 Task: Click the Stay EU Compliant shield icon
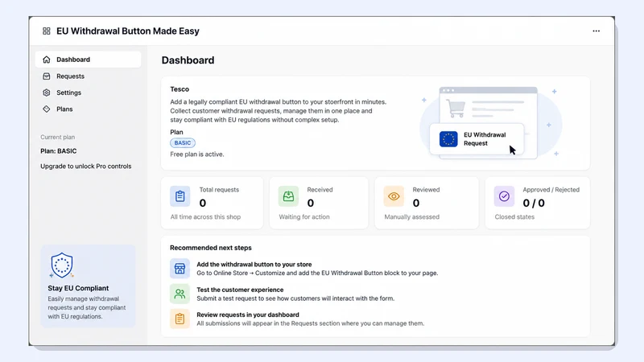tap(62, 265)
